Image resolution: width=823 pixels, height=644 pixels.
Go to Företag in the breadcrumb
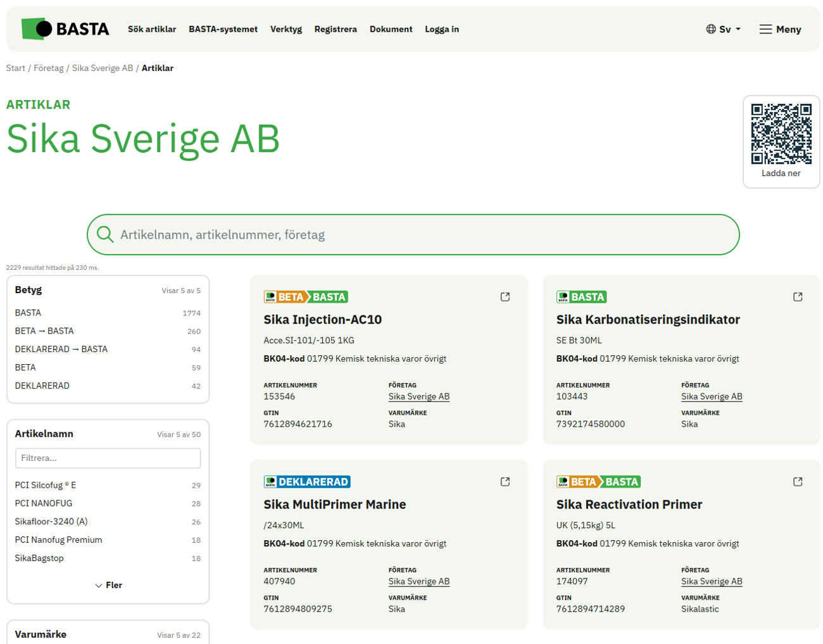[x=49, y=68]
